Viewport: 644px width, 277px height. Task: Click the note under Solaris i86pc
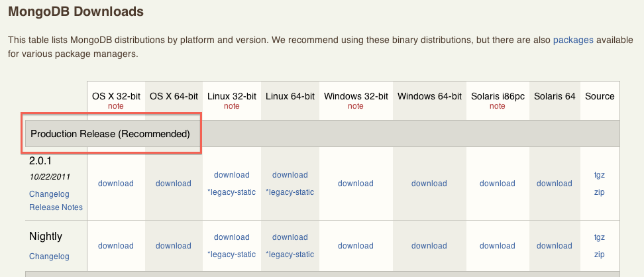498,106
